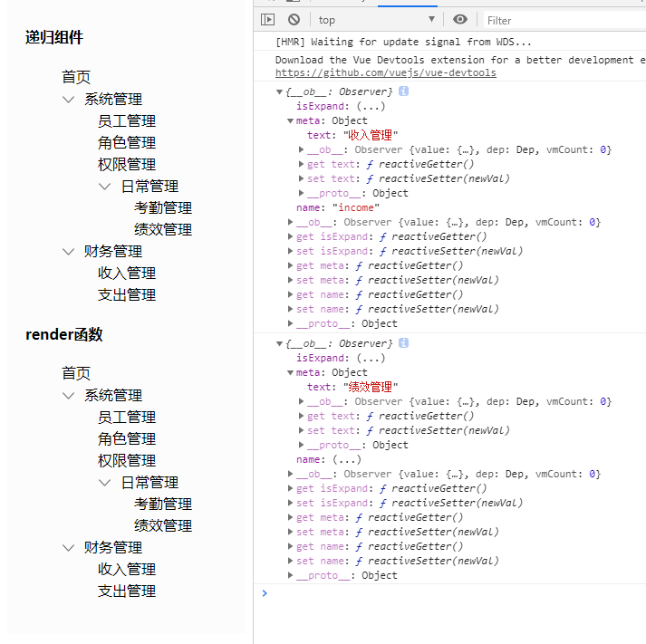Select 角色管理 in the 递归组件 tree

(x=127, y=143)
